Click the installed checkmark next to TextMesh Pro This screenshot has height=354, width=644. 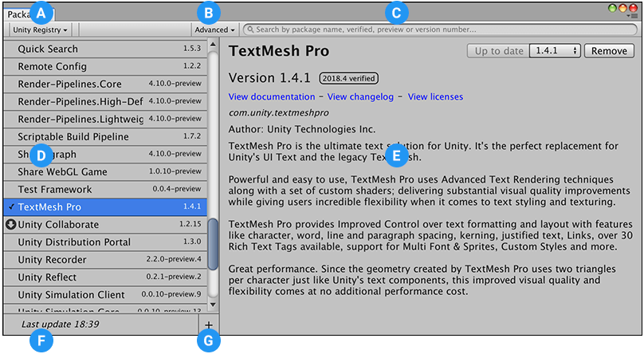tap(10, 206)
